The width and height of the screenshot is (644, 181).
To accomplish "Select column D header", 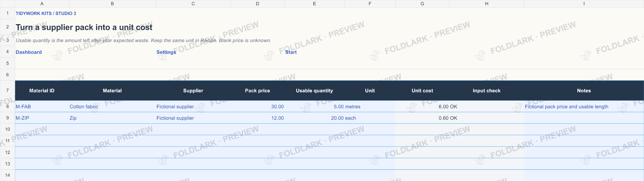I will (x=258, y=4).
